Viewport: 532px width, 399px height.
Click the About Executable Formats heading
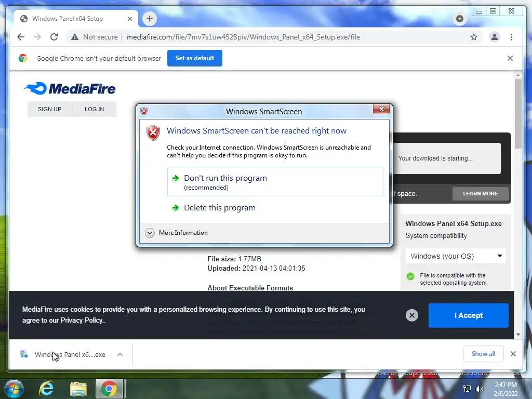point(250,288)
